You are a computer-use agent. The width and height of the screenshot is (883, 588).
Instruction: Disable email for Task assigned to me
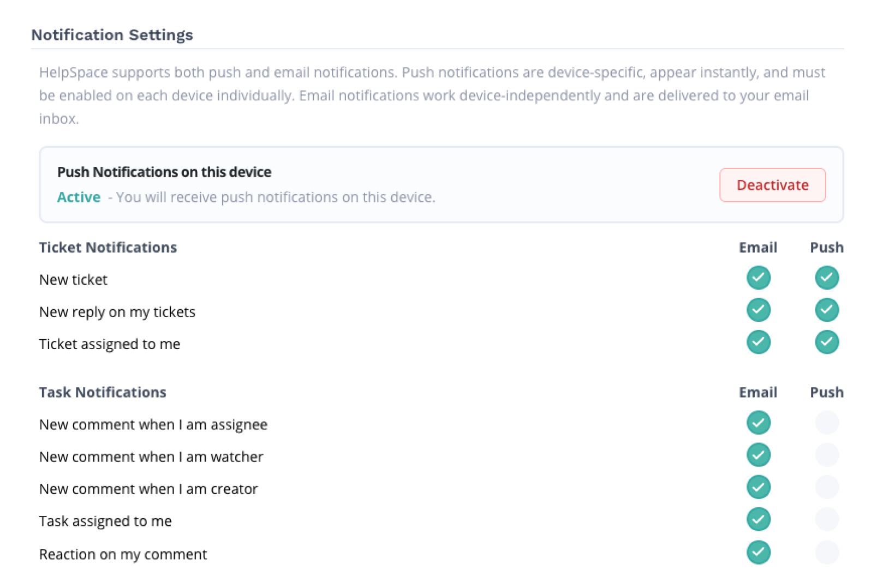tap(759, 519)
